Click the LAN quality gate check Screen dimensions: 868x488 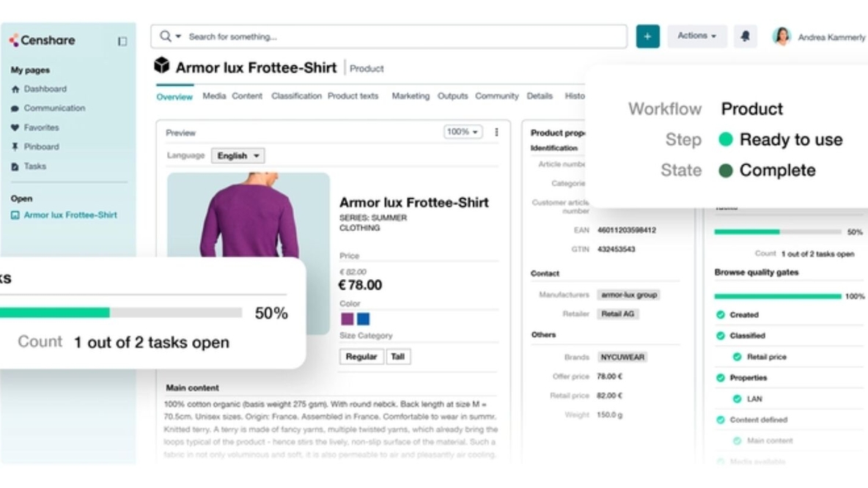[737, 399]
